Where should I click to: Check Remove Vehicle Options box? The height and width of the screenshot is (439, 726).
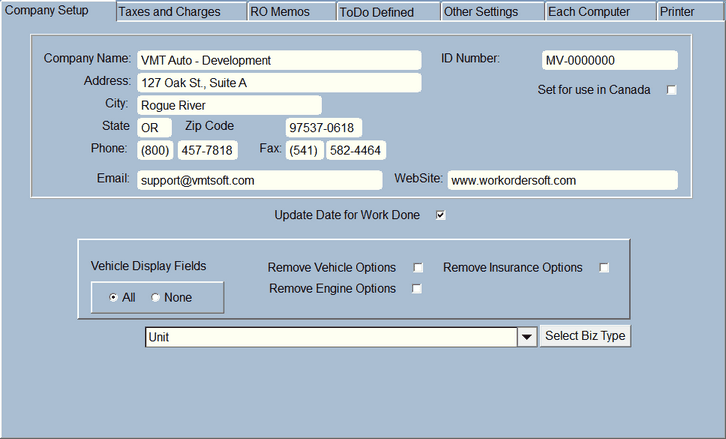tap(418, 268)
